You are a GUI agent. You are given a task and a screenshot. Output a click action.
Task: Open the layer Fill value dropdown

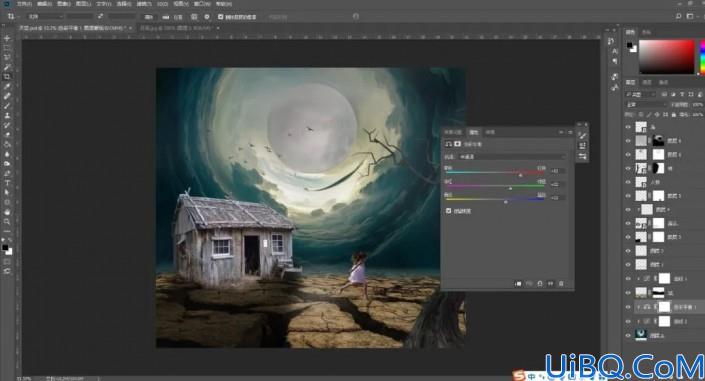pyautogui.click(x=697, y=115)
